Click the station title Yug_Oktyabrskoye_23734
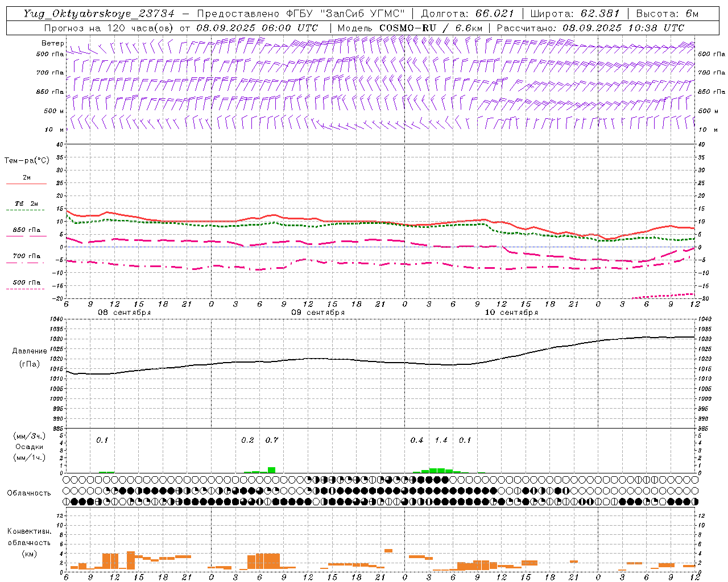Screen dimensions: 728x582 coord(99,14)
